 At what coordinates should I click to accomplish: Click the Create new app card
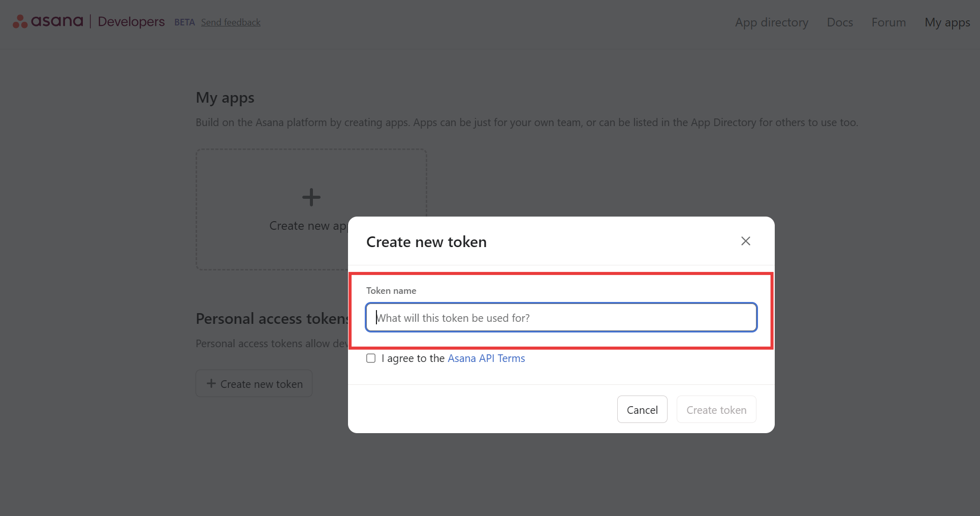311,209
